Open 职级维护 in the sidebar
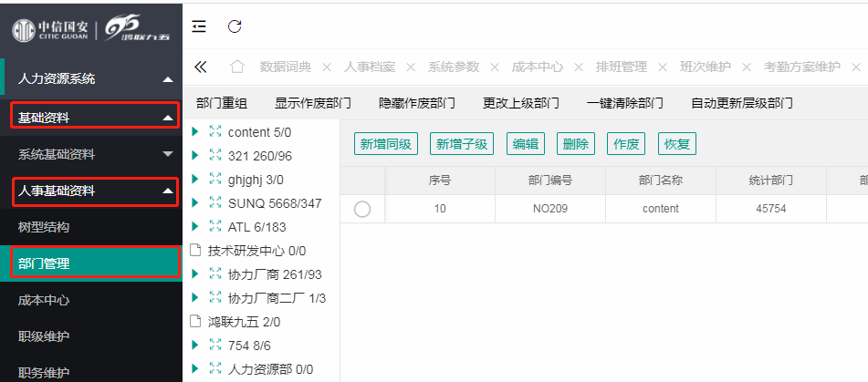Image resolution: width=868 pixels, height=382 pixels. [91, 336]
